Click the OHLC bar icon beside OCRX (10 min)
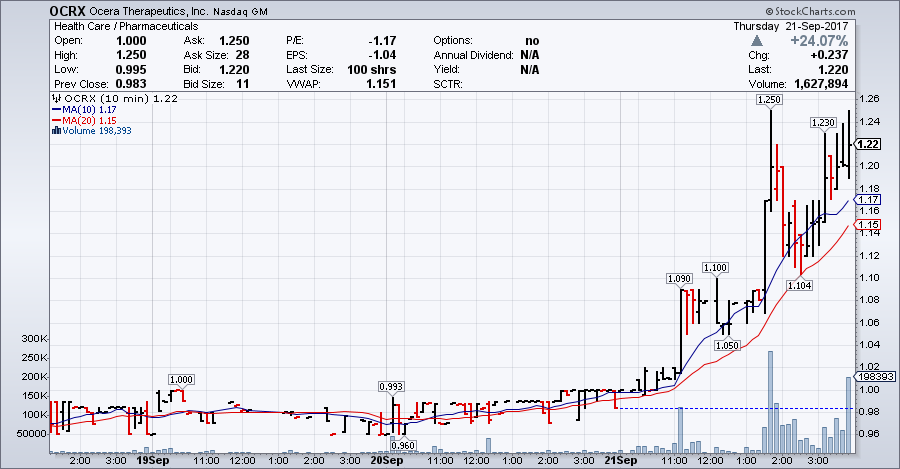This screenshot has height=469, width=900. 56,98
